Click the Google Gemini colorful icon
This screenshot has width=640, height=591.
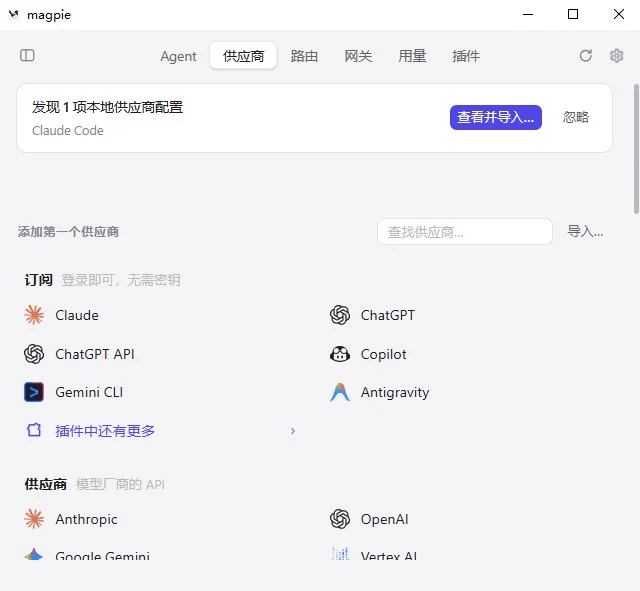[34, 554]
